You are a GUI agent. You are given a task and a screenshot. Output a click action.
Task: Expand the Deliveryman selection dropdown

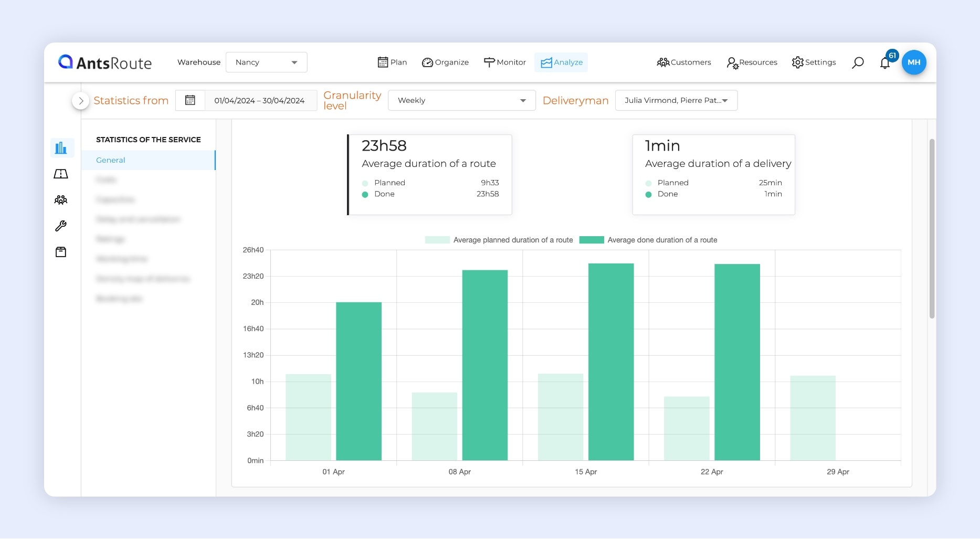(676, 100)
